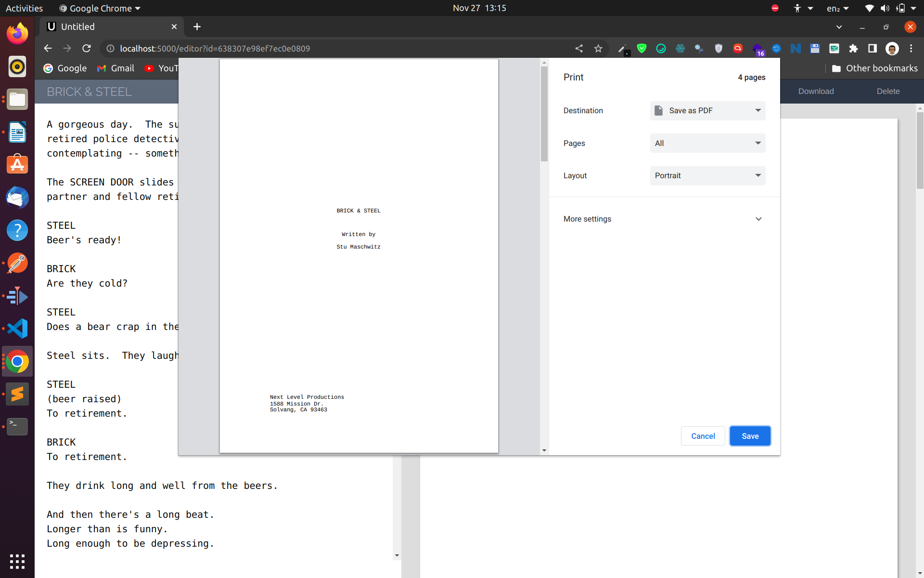Reload the page with the refresh icon
Image resolution: width=924 pixels, height=578 pixels.
click(x=87, y=48)
